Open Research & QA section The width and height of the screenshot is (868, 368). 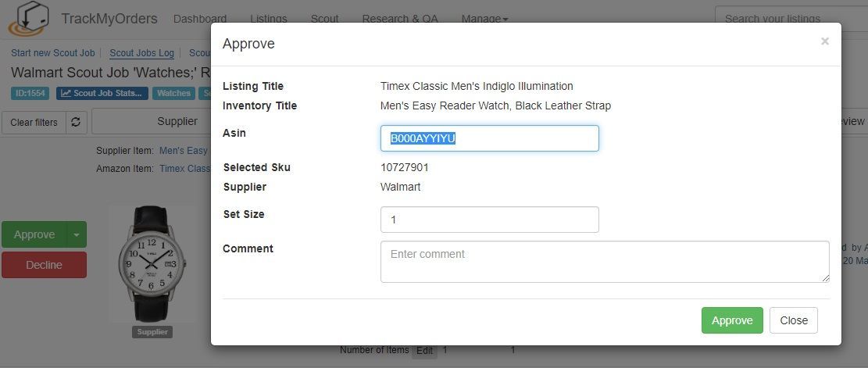tap(400, 19)
